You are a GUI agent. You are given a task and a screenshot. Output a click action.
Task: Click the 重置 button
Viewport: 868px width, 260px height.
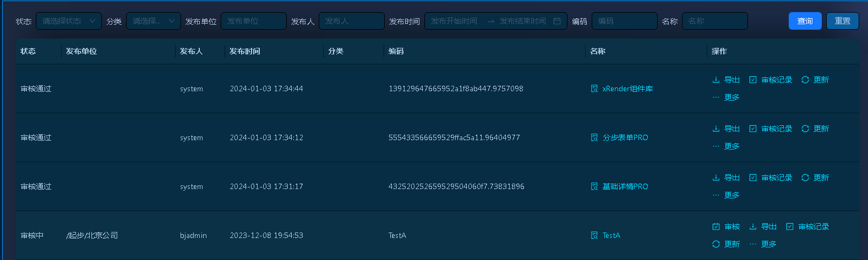coord(843,21)
